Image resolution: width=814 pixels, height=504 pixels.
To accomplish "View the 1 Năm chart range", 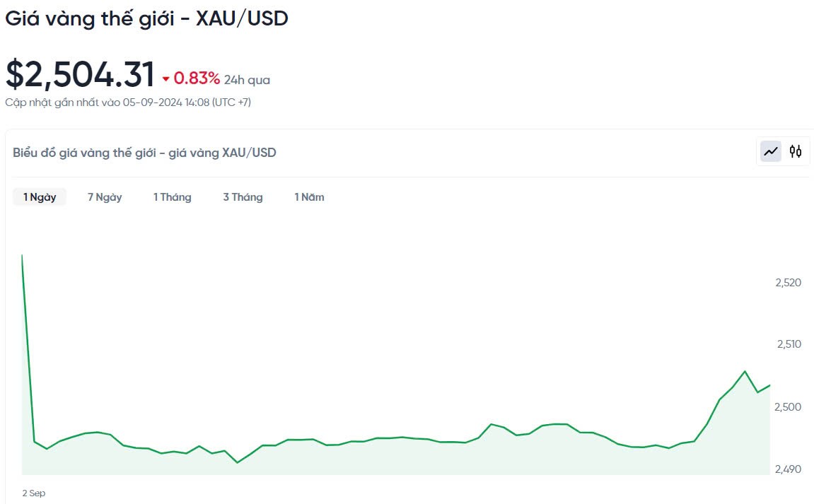I will (309, 197).
